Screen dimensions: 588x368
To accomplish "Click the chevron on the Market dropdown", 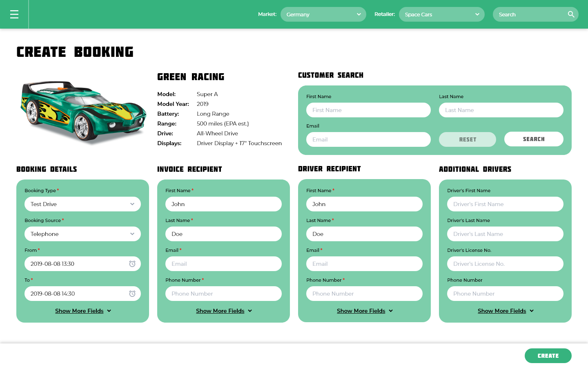I will click(358, 14).
